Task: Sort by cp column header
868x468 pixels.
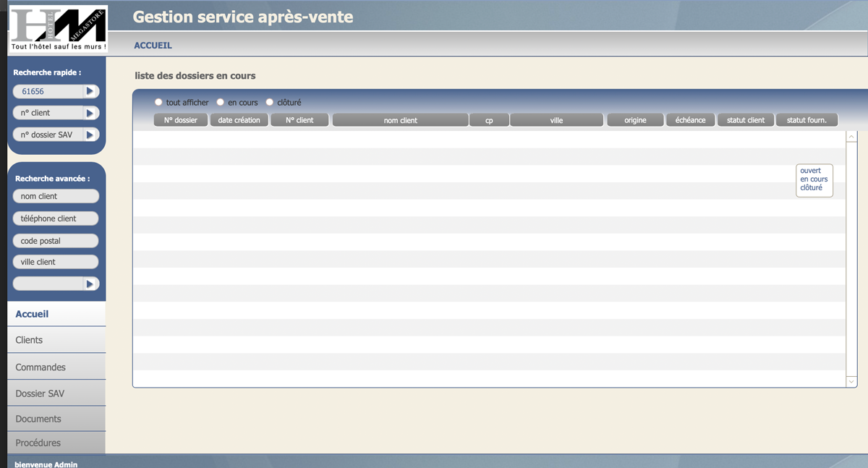Action: tap(489, 120)
